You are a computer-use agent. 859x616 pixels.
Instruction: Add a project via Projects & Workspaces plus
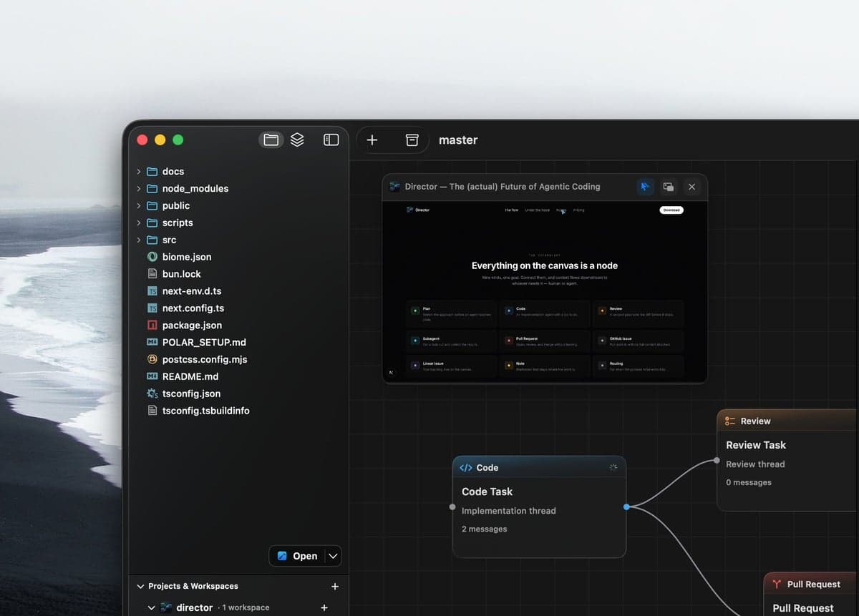point(335,587)
